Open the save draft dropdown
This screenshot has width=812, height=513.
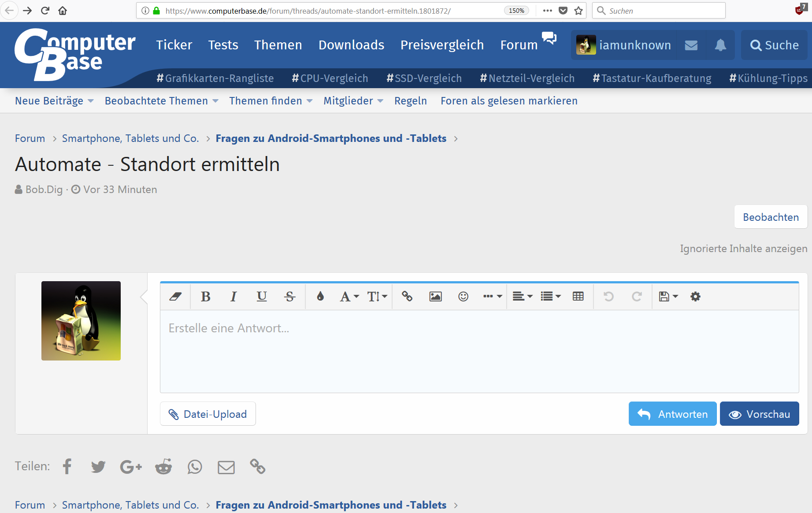tap(668, 297)
